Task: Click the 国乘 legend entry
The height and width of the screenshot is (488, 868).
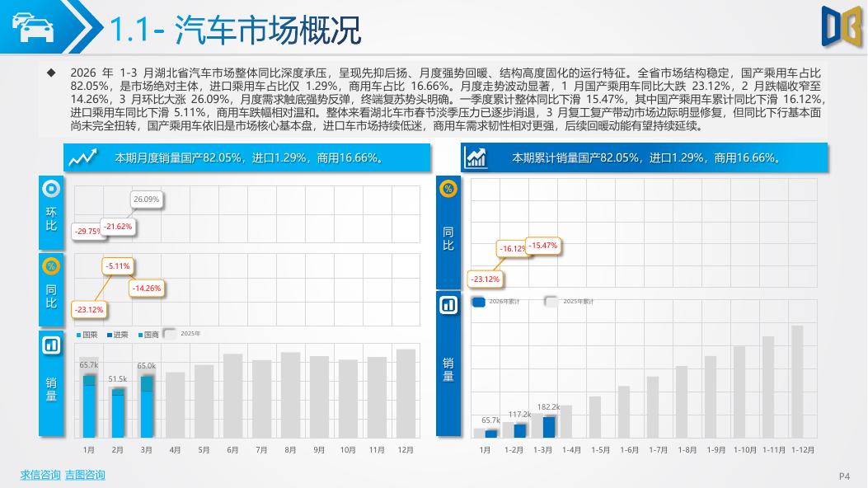Action: [x=87, y=335]
